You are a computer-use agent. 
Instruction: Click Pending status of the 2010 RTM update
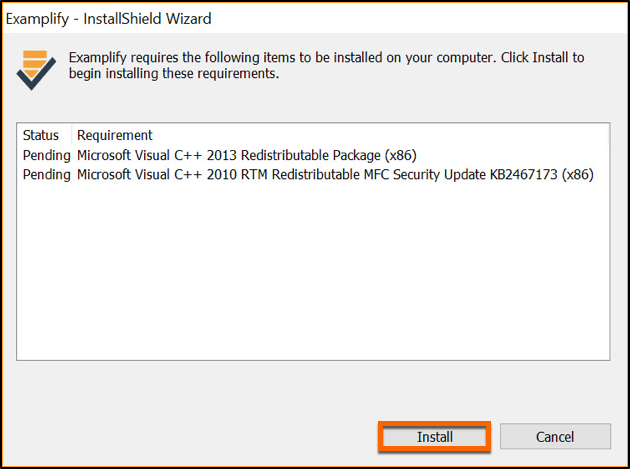click(x=46, y=174)
